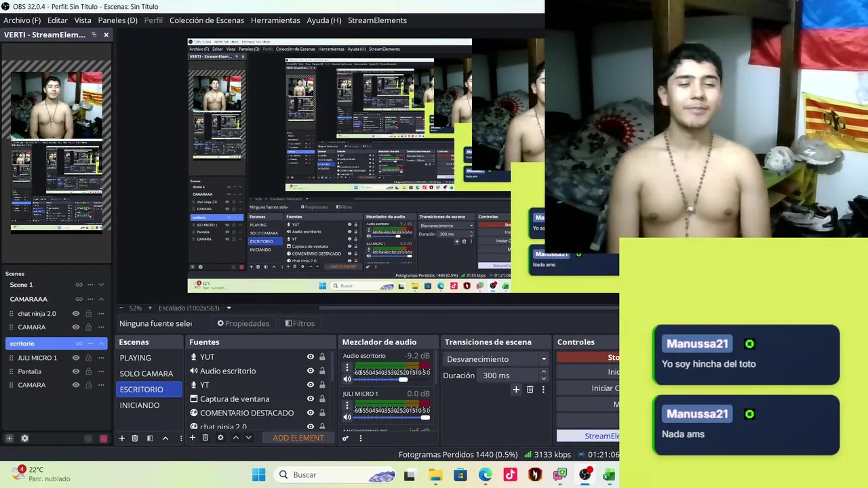Hide COMENTARIO DESTACADO source

point(311,413)
